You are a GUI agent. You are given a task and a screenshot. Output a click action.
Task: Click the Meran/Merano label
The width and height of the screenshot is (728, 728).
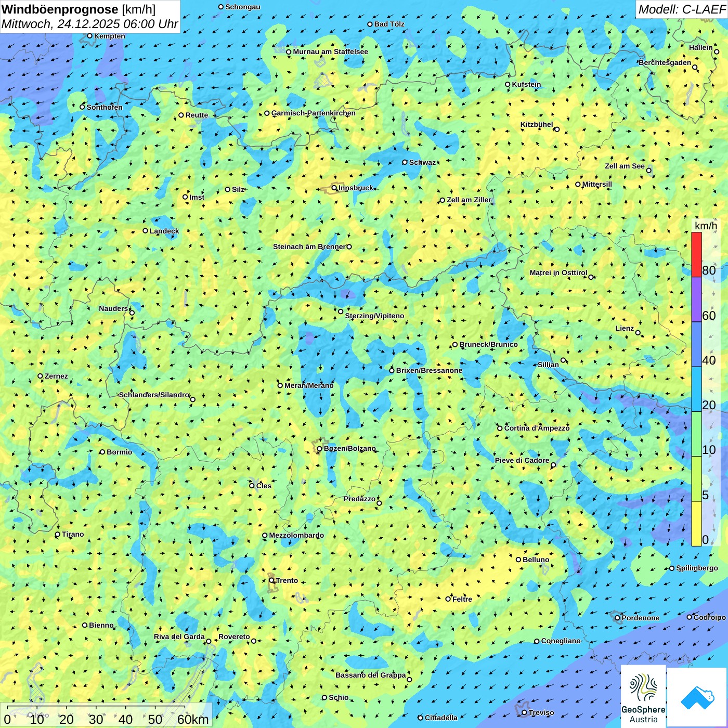click(x=309, y=385)
